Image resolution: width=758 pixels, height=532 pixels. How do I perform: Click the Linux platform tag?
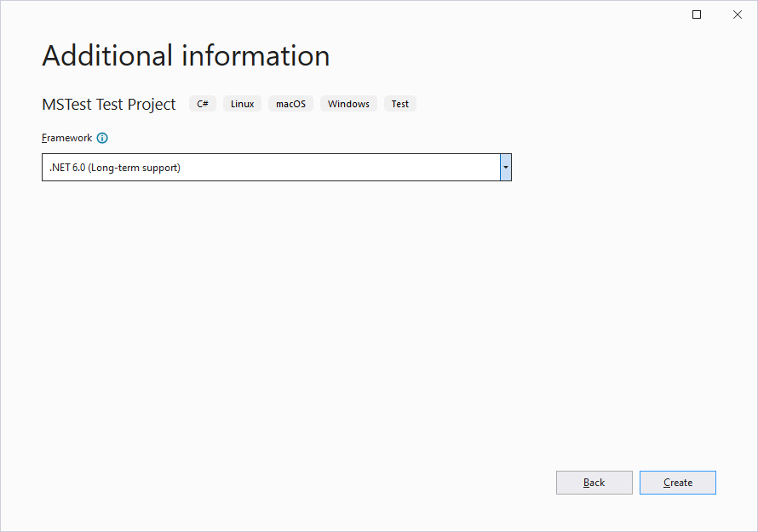(242, 103)
